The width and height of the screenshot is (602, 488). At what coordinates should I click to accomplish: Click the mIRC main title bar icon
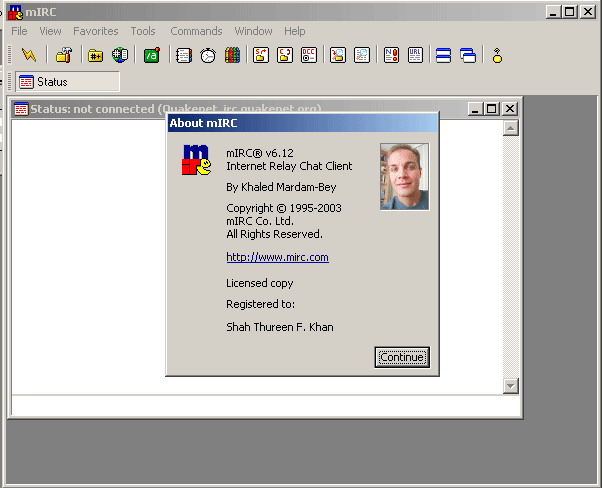tap(15, 12)
